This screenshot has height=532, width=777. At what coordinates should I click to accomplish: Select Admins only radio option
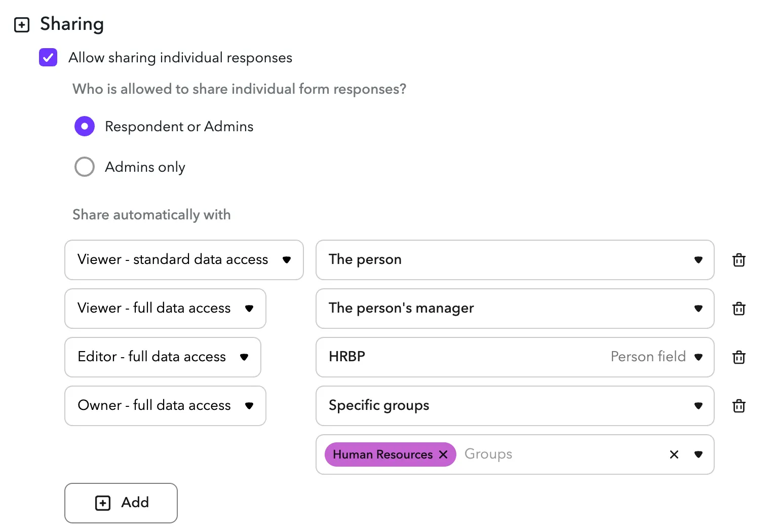(x=85, y=167)
